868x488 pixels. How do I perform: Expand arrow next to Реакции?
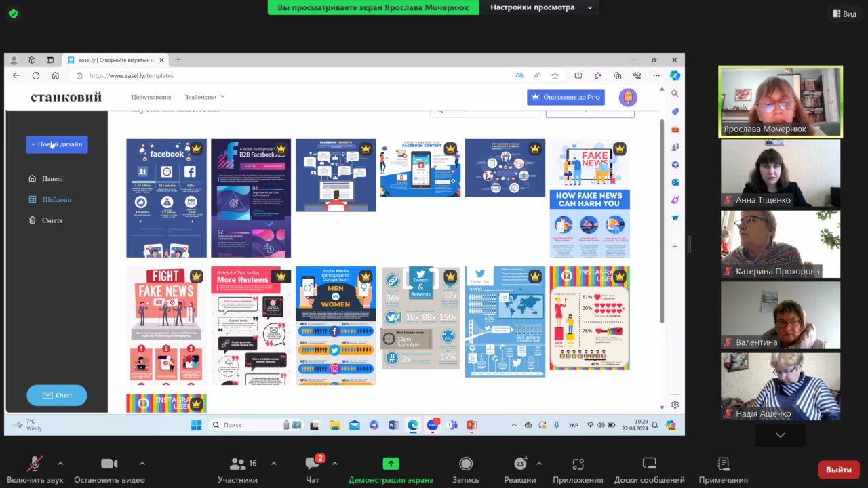point(539,464)
